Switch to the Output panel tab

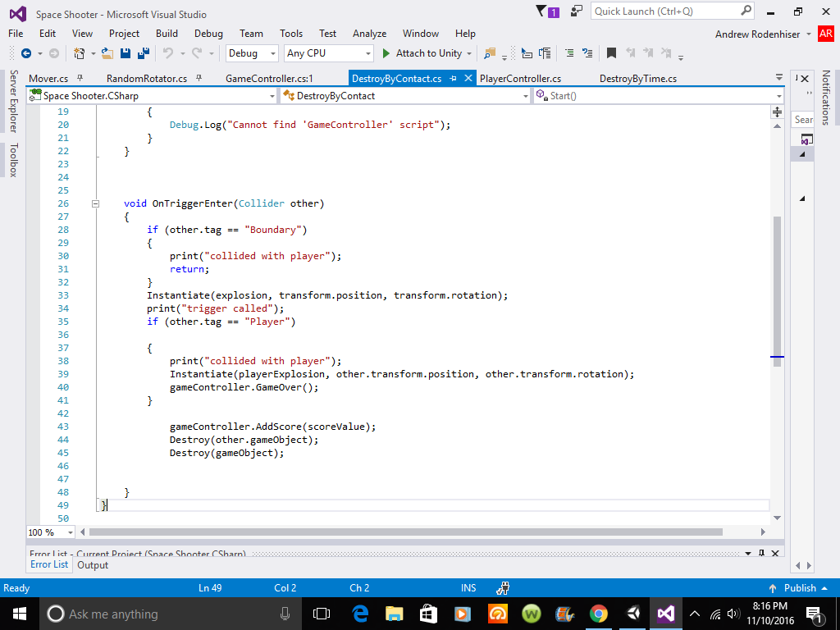93,565
